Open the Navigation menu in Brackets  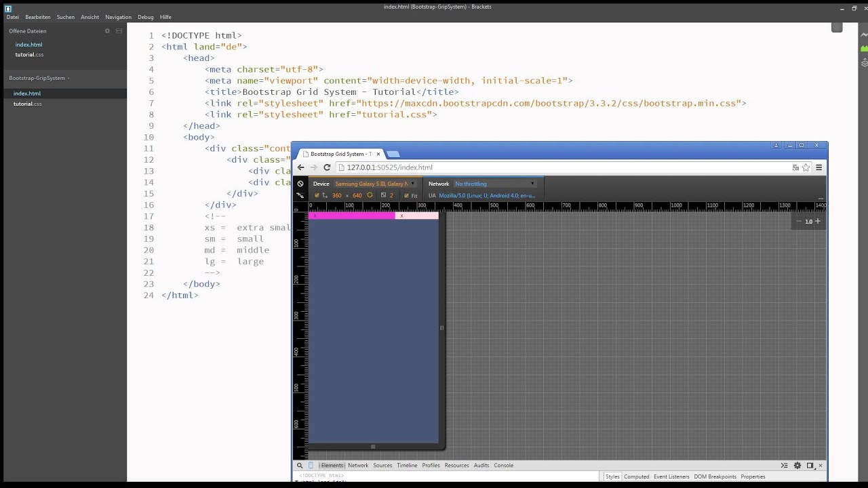118,17
